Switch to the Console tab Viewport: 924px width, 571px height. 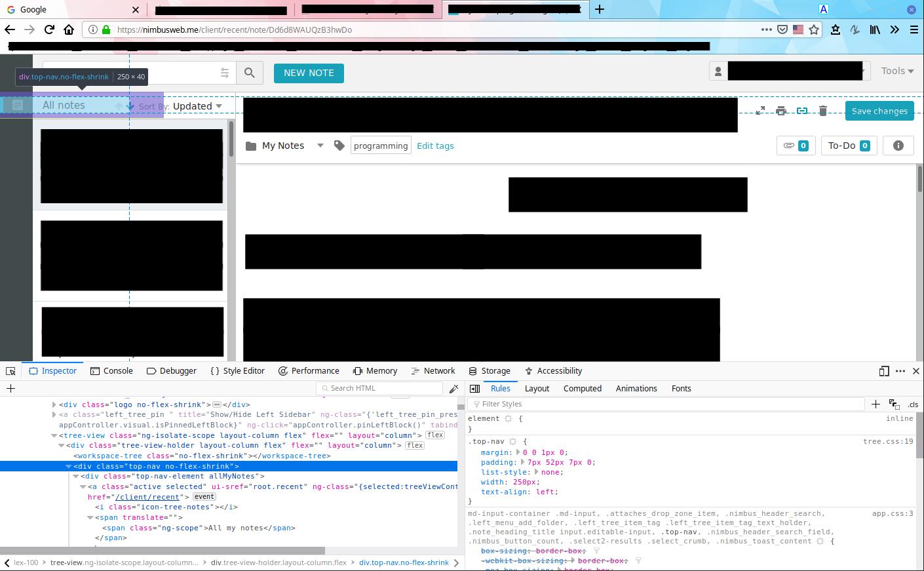111,371
